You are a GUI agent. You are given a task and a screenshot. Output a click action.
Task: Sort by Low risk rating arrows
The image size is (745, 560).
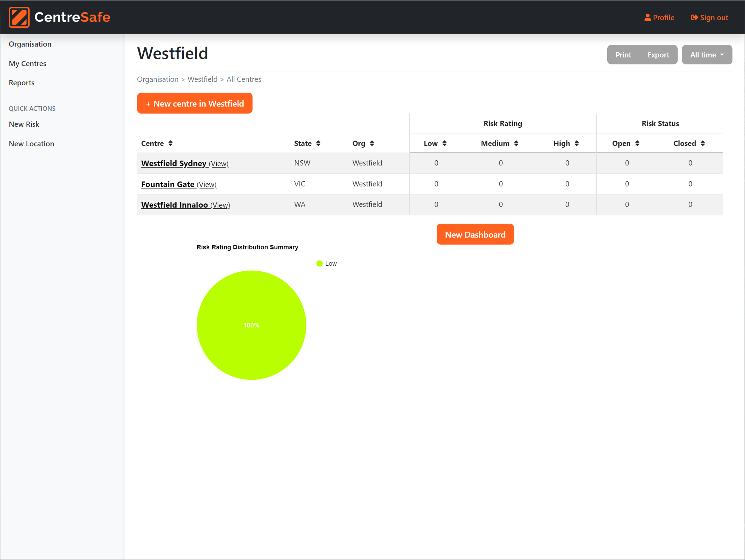click(444, 143)
